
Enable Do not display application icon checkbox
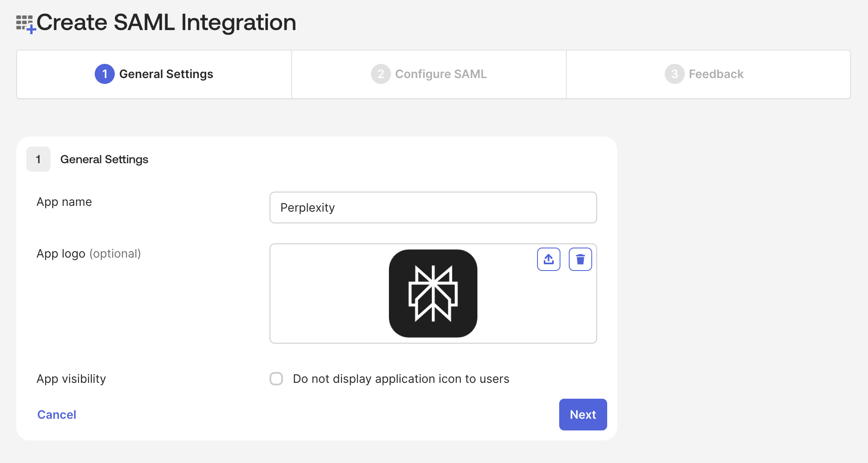coord(276,379)
